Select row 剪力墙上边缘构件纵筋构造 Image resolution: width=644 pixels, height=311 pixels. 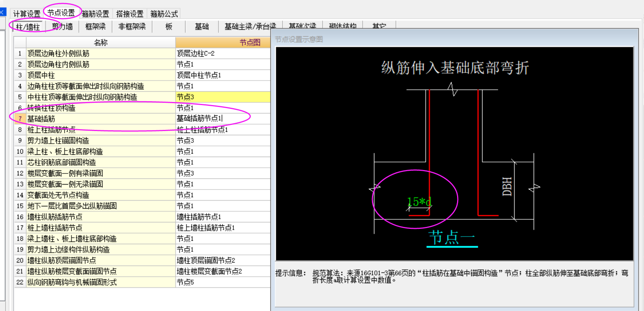click(x=101, y=249)
